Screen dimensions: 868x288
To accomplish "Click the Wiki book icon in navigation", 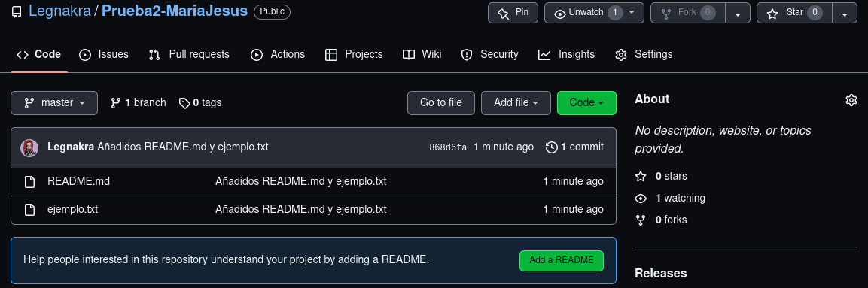I will 409,55.
